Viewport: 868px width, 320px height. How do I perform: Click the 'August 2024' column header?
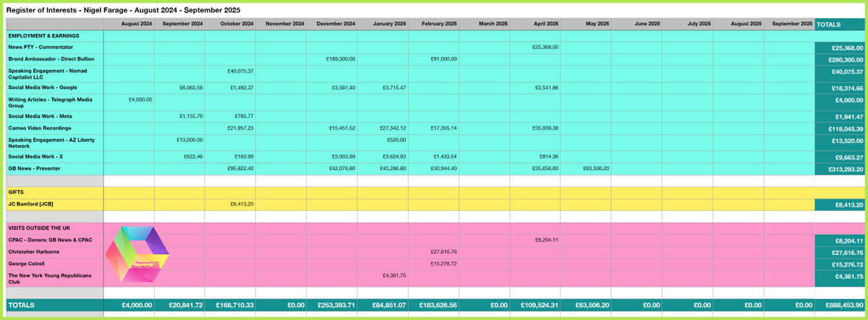pyautogui.click(x=136, y=24)
